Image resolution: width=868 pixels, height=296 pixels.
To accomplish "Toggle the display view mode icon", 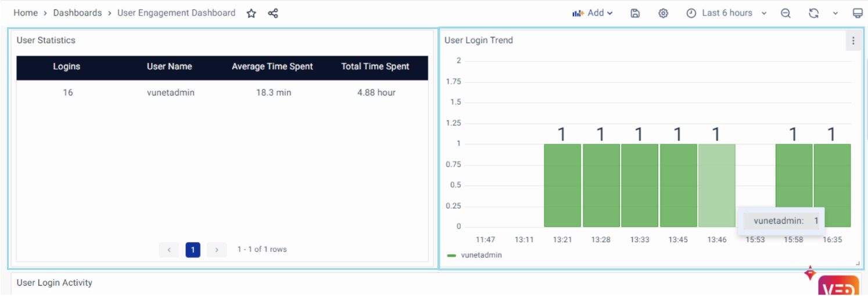I will click(858, 13).
